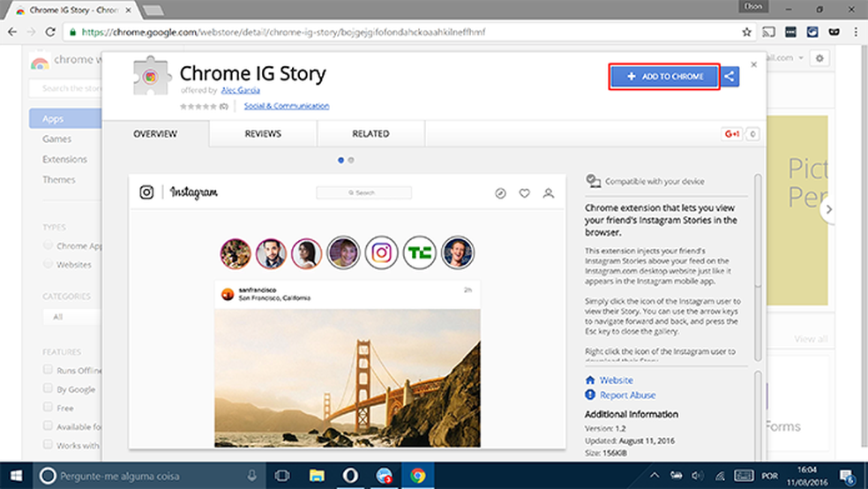Click the browser forward arrow
868x489 pixels.
[x=32, y=32]
